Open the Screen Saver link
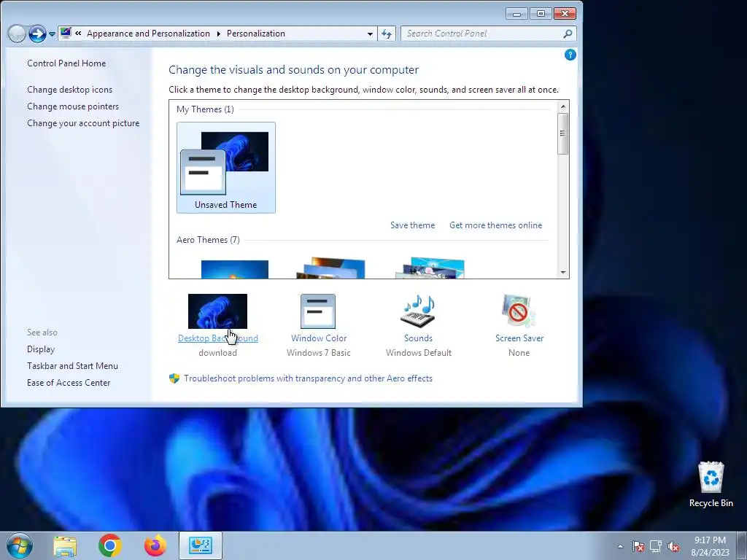This screenshot has width=747, height=560. [x=519, y=338]
